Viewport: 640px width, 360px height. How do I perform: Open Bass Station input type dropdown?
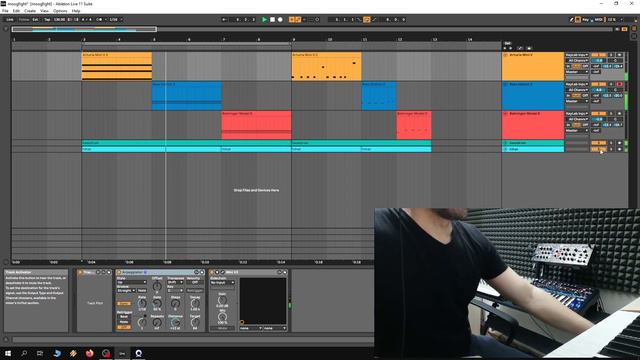(577, 84)
